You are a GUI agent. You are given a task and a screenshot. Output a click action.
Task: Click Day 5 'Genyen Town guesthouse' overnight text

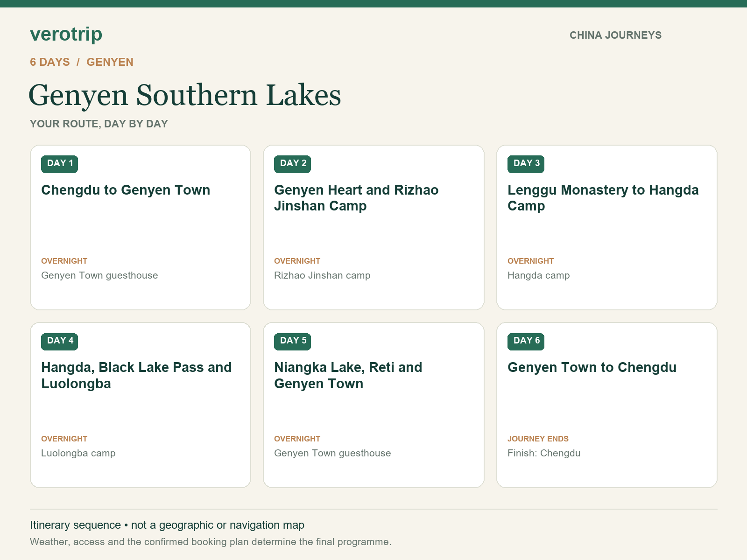(x=332, y=454)
